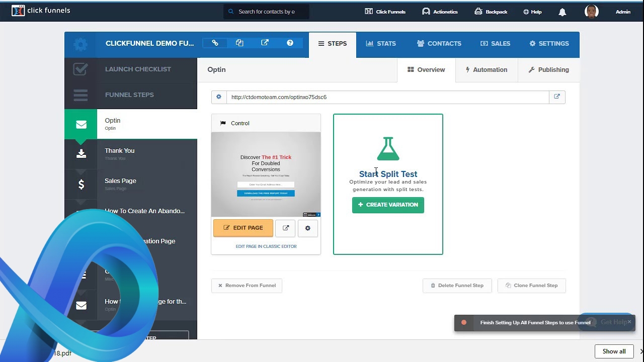The image size is (644, 362).
Task: Dismiss the funnel setup notification
Action: (x=629, y=322)
